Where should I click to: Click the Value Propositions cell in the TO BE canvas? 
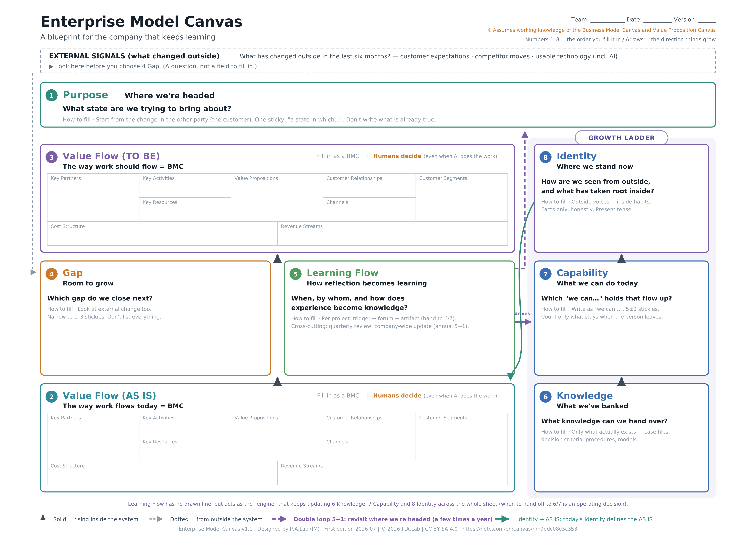pyautogui.click(x=277, y=197)
